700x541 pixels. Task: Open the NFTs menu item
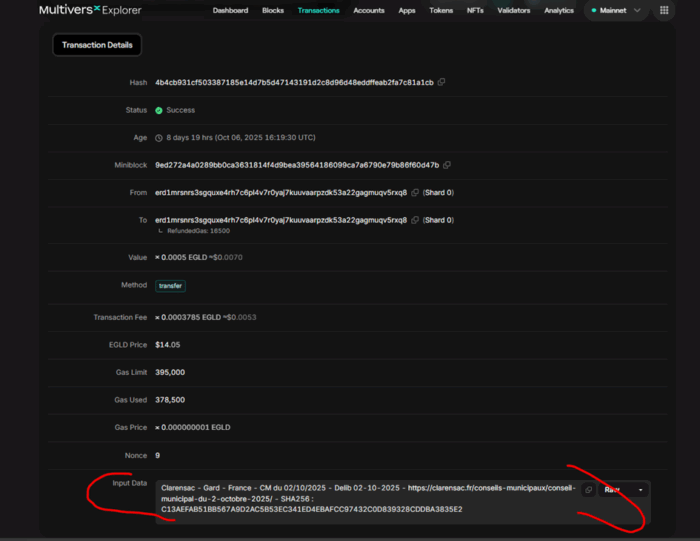[x=475, y=11]
